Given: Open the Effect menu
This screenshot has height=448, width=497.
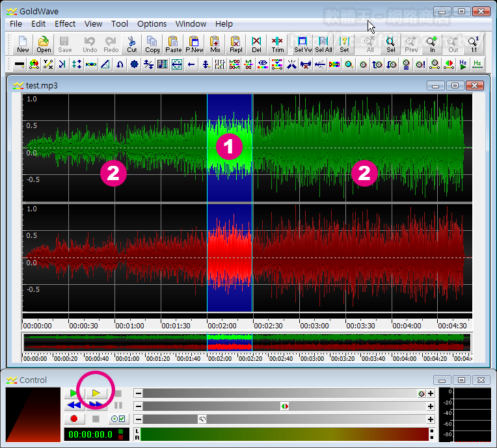Looking at the screenshot, I should [x=65, y=23].
